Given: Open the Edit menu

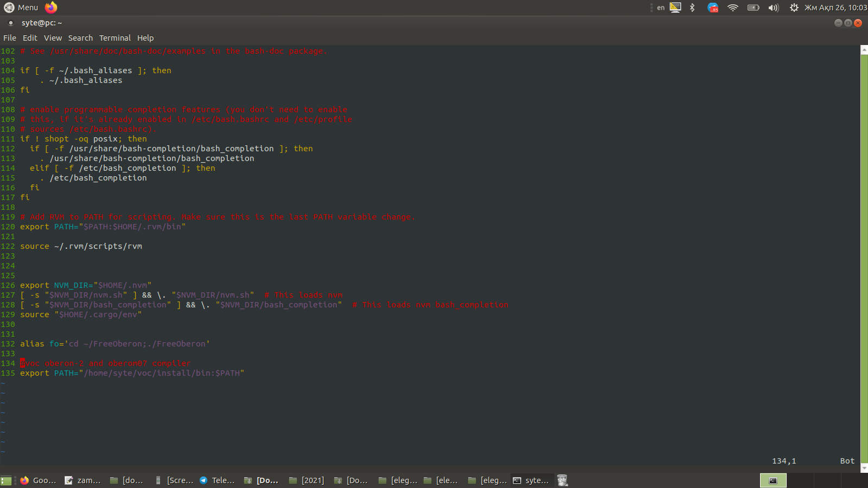Looking at the screenshot, I should coord(30,38).
